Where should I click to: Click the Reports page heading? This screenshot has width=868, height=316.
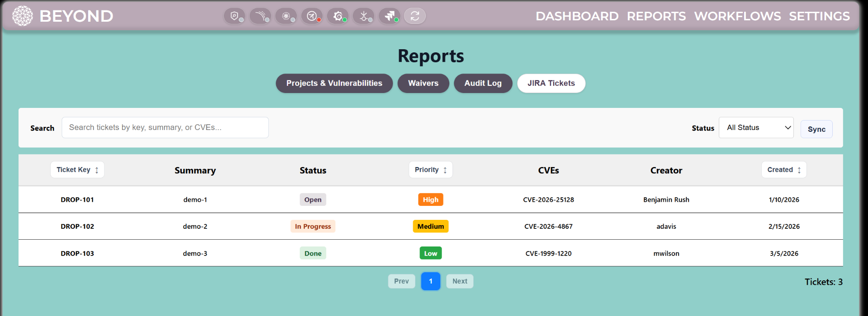pyautogui.click(x=430, y=56)
